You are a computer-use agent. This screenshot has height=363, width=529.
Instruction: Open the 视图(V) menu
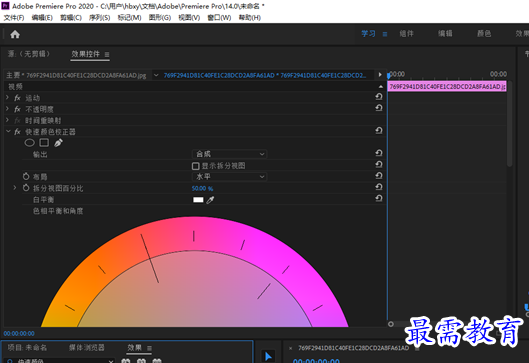point(189,18)
